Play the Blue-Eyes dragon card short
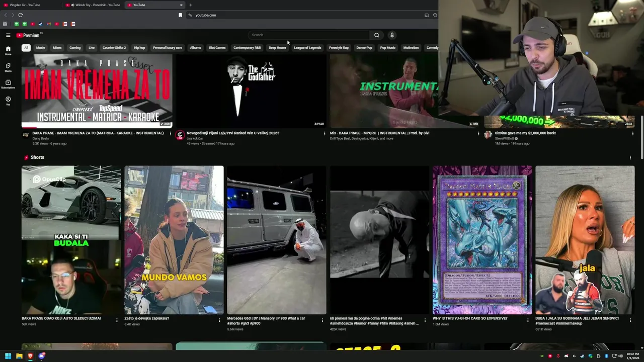 pos(482,240)
